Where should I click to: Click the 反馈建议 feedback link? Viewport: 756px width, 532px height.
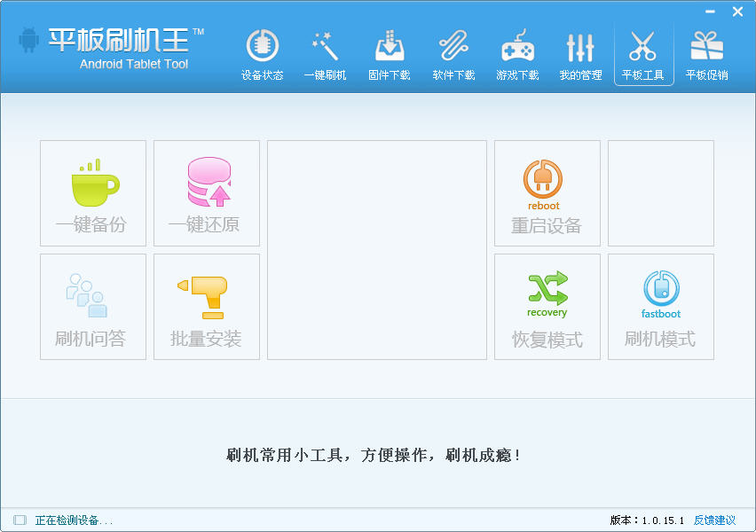tap(714, 520)
